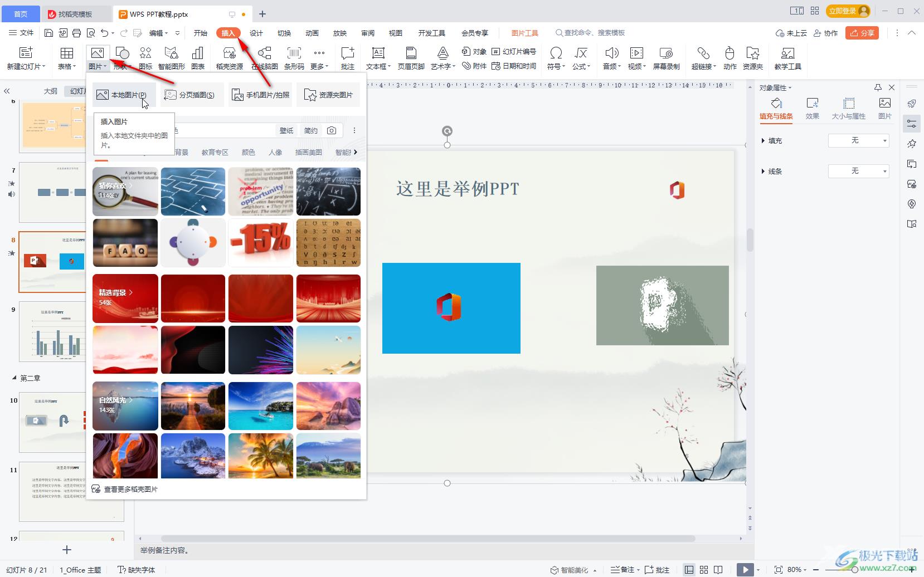Click the 新建幻灯片 new slide icon
Screen dimensions: 924x577
(26, 53)
